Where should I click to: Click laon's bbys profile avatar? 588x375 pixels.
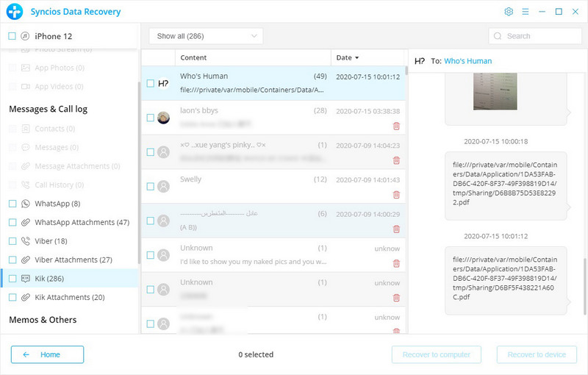coord(163,118)
